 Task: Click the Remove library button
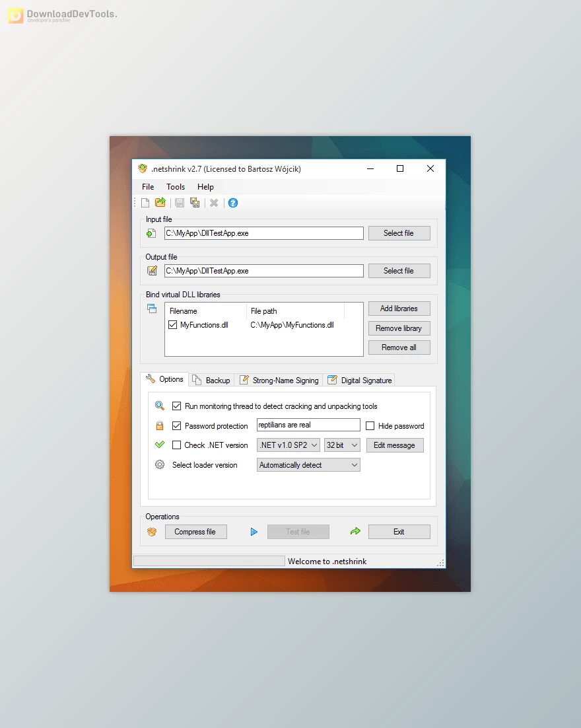coord(399,328)
